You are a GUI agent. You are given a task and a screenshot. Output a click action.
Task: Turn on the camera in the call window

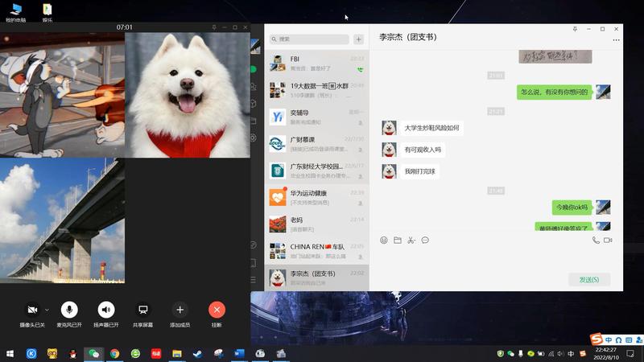[x=32, y=310]
